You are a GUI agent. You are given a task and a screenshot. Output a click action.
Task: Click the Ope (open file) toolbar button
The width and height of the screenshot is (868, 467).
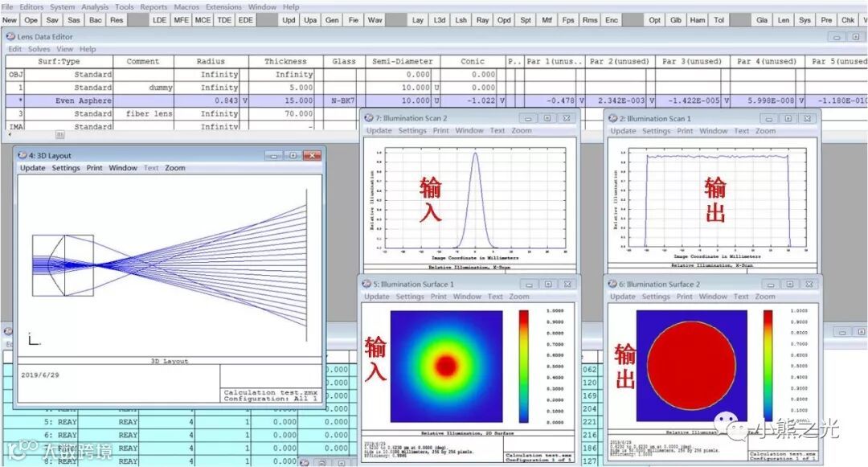point(31,20)
